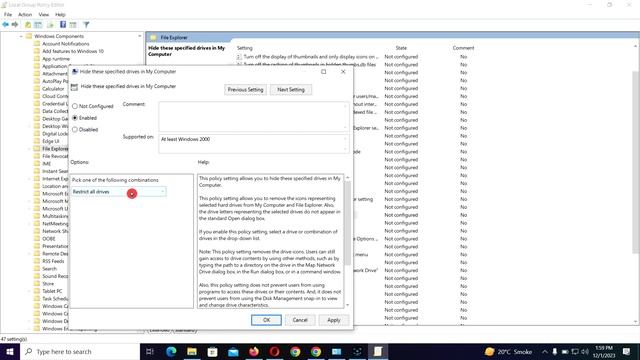Toggle the Show/Hide Console Tree icon

tap(38, 24)
